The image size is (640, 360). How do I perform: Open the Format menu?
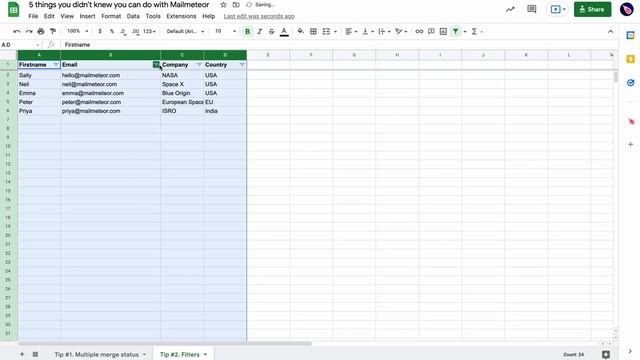click(x=111, y=16)
